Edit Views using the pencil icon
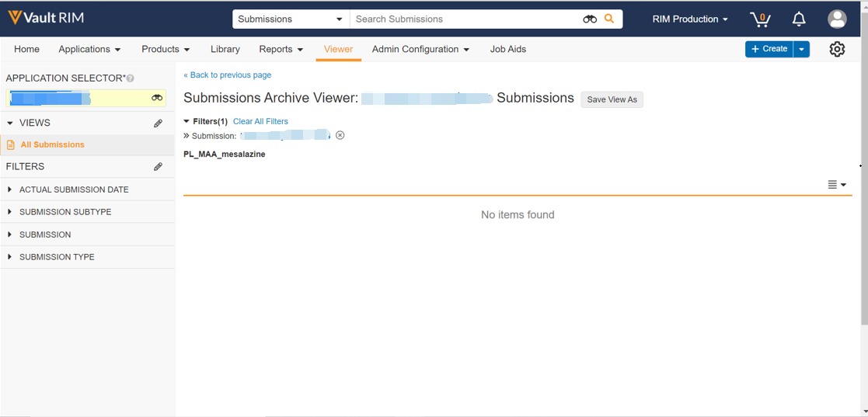Screen dimensions: 868x417 point(158,123)
